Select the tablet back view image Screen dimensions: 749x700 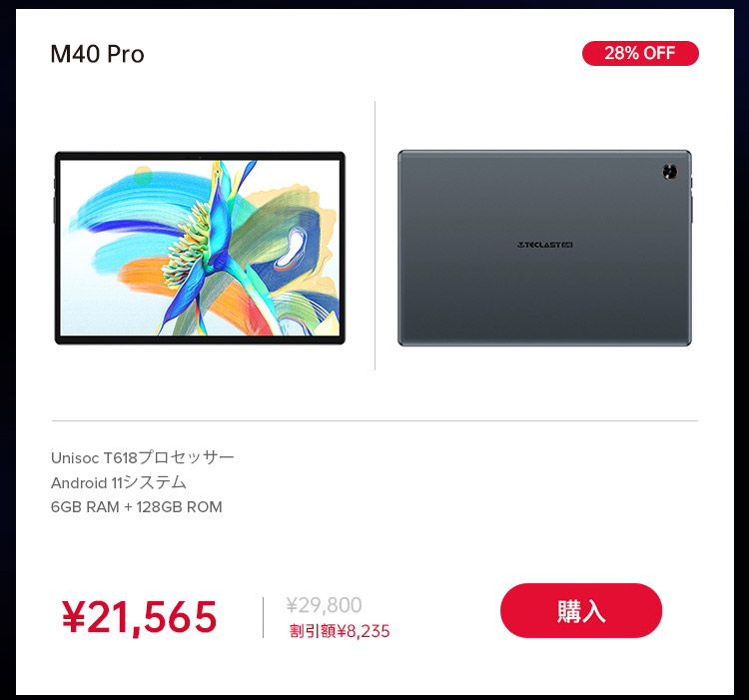click(x=544, y=248)
